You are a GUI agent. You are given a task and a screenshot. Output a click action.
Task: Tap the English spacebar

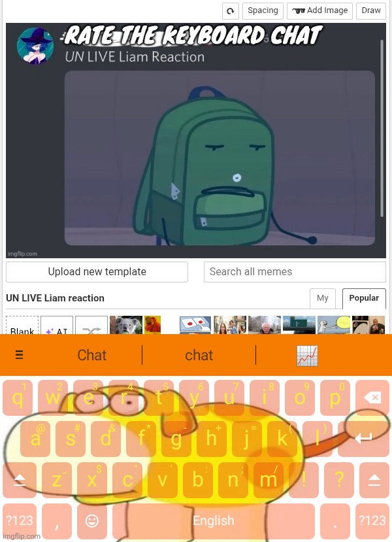(214, 520)
